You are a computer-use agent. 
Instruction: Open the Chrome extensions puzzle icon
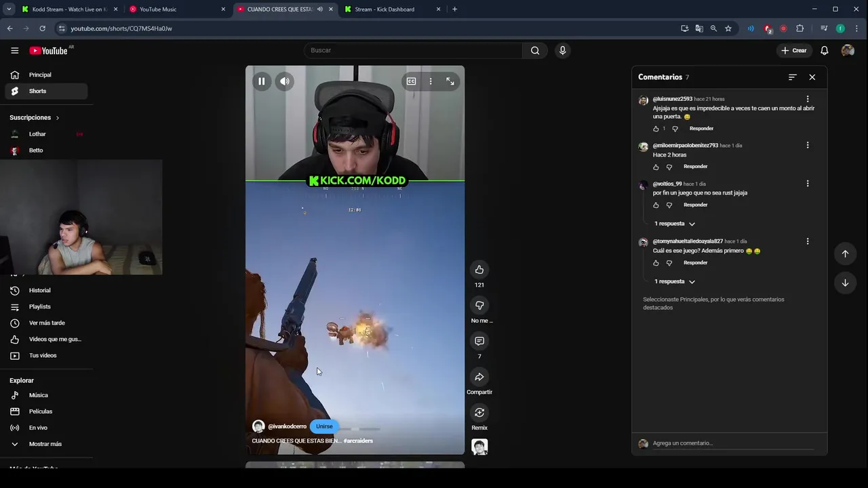click(x=800, y=28)
